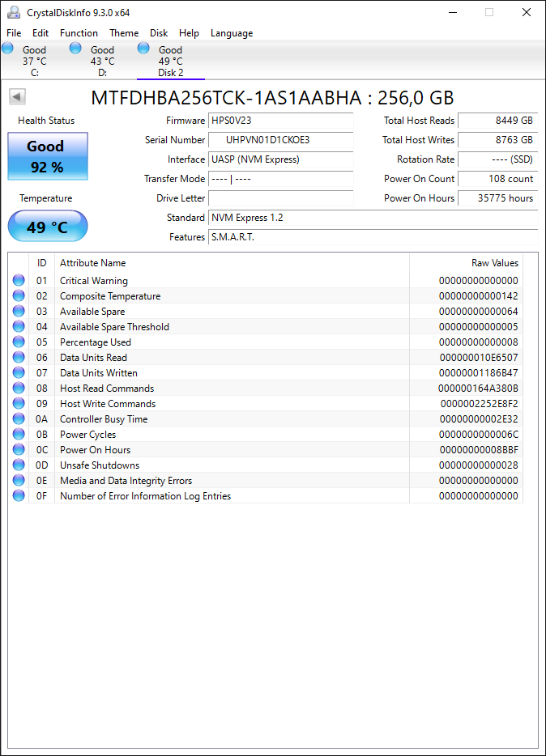
Task: Open the File menu
Action: pos(14,33)
